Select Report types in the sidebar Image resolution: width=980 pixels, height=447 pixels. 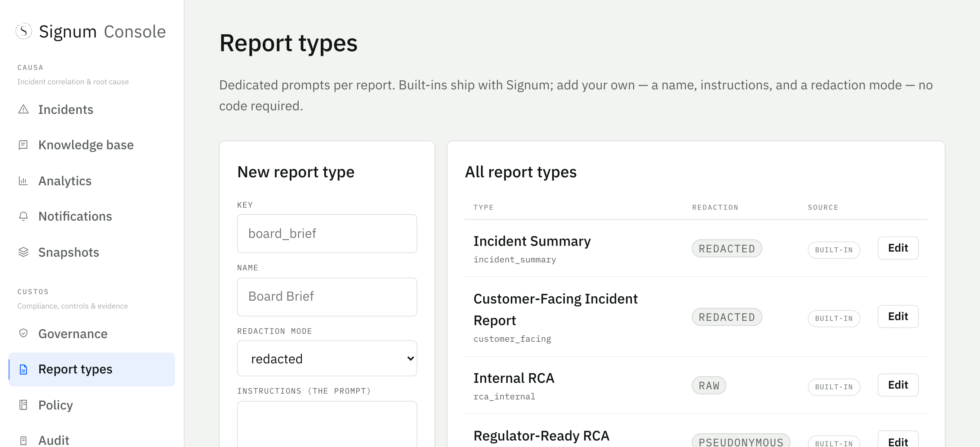(92, 369)
